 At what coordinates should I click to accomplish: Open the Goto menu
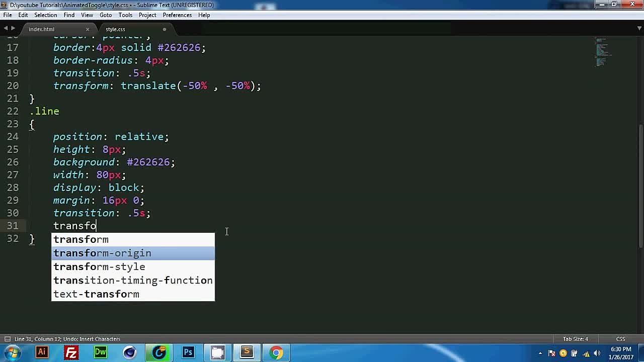pos(106,15)
